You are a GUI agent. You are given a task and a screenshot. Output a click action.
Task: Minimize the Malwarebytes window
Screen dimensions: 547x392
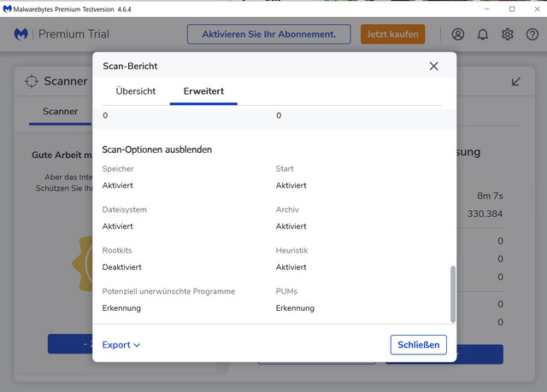point(487,9)
